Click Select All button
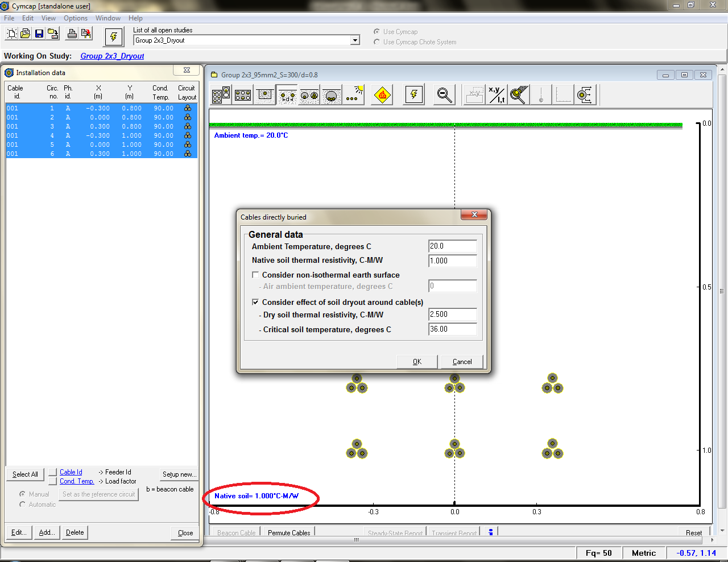Screen dimensions: 728x562 pyautogui.click(x=25, y=474)
